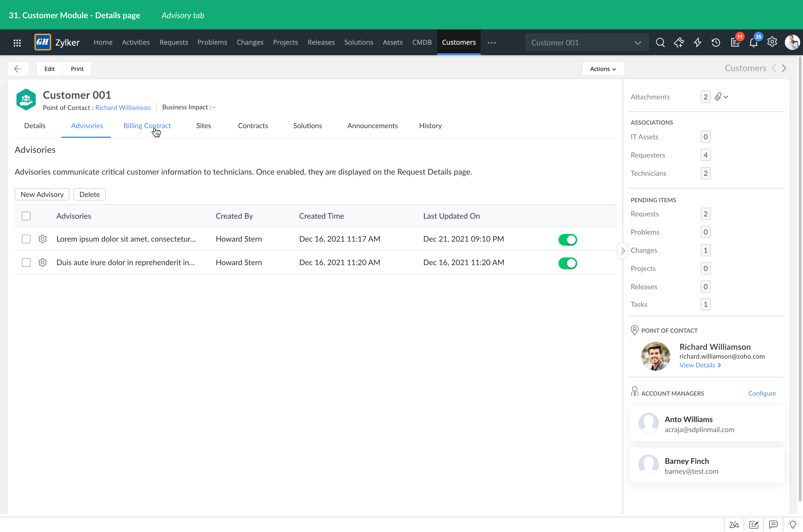This screenshot has height=532, width=803.
Task: Switch to the Sites tab
Action: pos(204,126)
